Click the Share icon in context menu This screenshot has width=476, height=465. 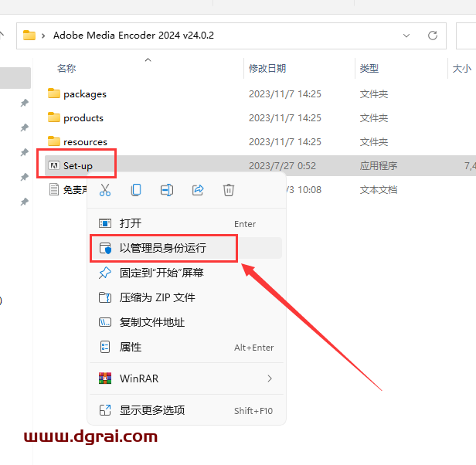pos(198,190)
